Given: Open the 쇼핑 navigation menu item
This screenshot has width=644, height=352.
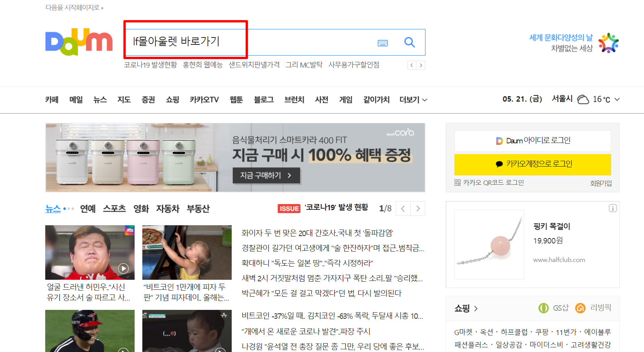Looking at the screenshot, I should coord(173,100).
